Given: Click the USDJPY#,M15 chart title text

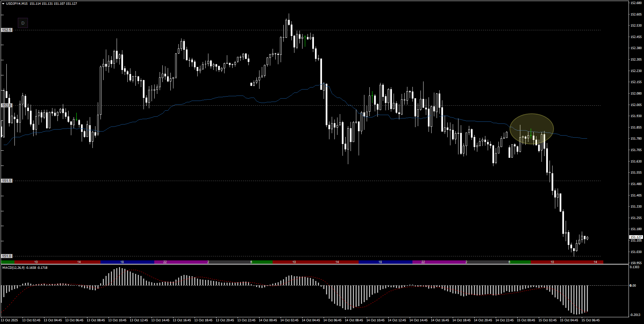Looking at the screenshot, I should tap(17, 4).
